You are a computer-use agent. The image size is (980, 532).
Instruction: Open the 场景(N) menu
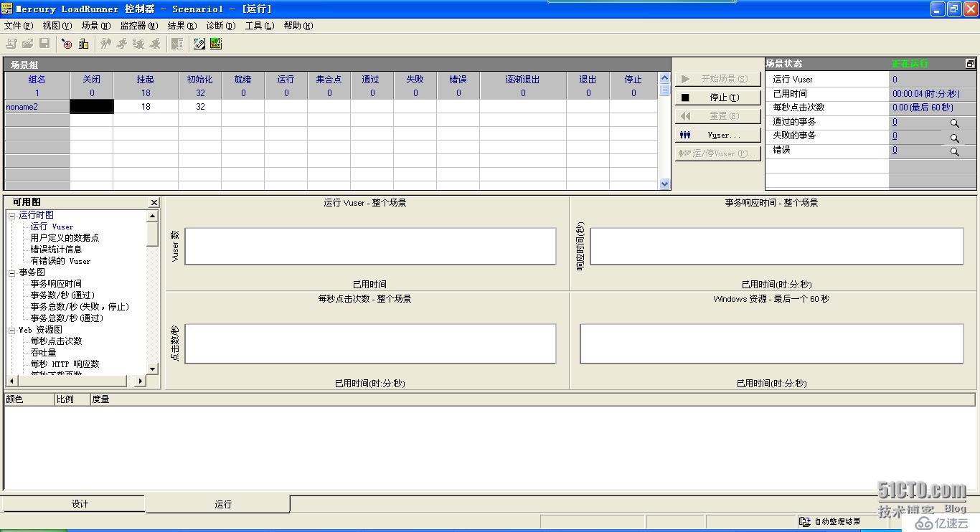pyautogui.click(x=96, y=26)
